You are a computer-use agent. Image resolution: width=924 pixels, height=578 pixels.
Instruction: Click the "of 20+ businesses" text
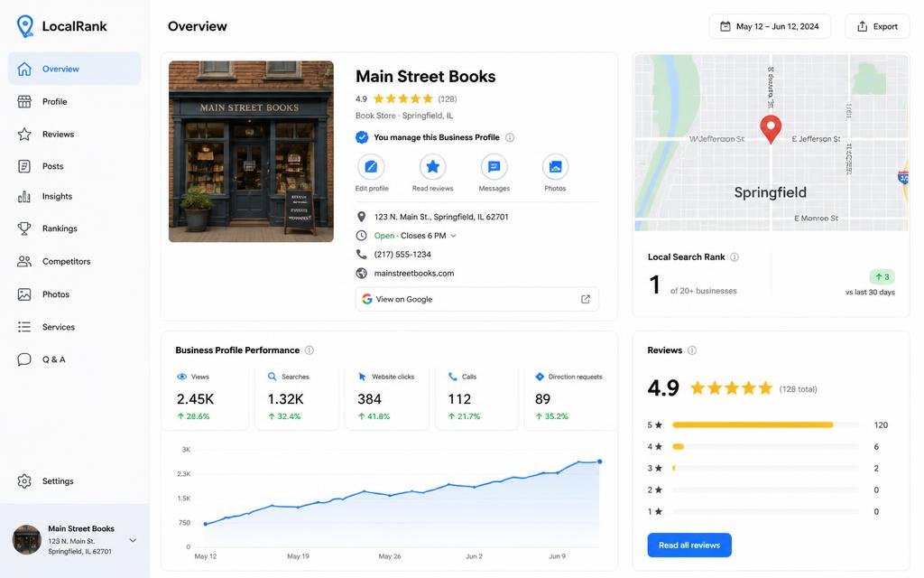point(703,291)
